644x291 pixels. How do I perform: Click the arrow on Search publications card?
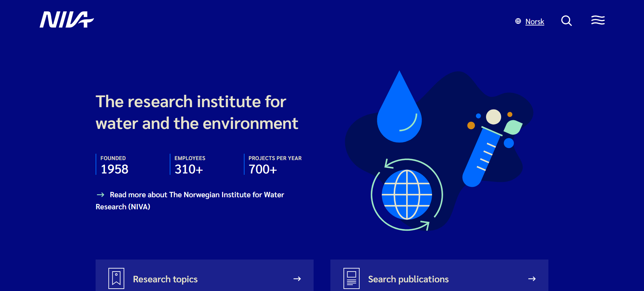[532, 279]
